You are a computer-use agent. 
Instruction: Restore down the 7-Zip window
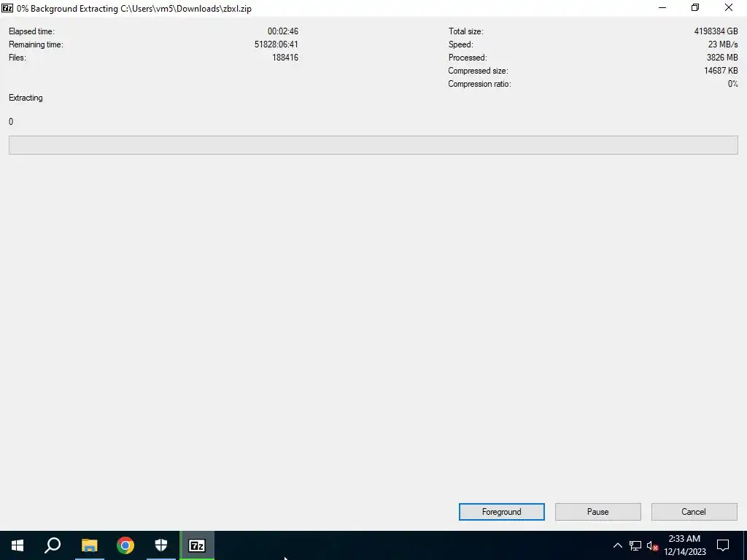tap(695, 7)
